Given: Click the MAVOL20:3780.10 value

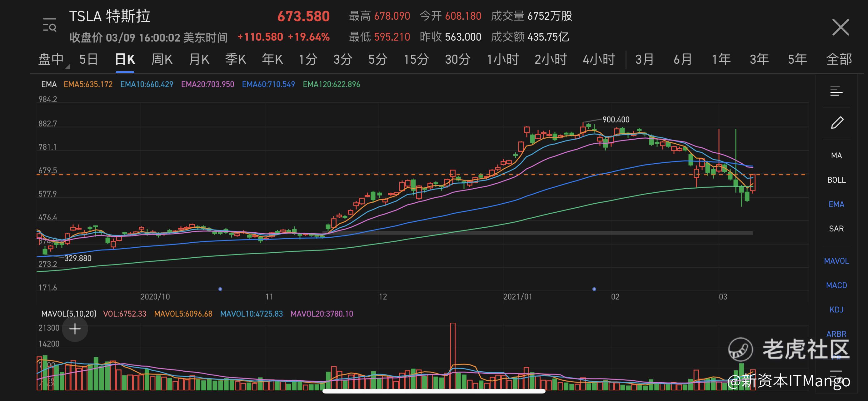Looking at the screenshot, I should (x=322, y=314).
